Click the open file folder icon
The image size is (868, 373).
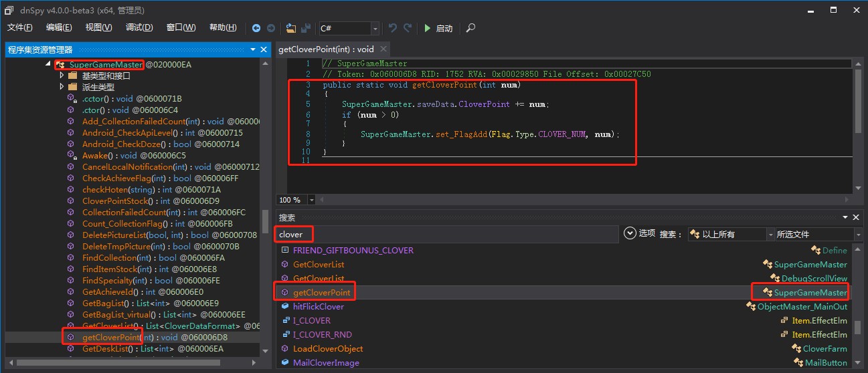pyautogui.click(x=290, y=28)
